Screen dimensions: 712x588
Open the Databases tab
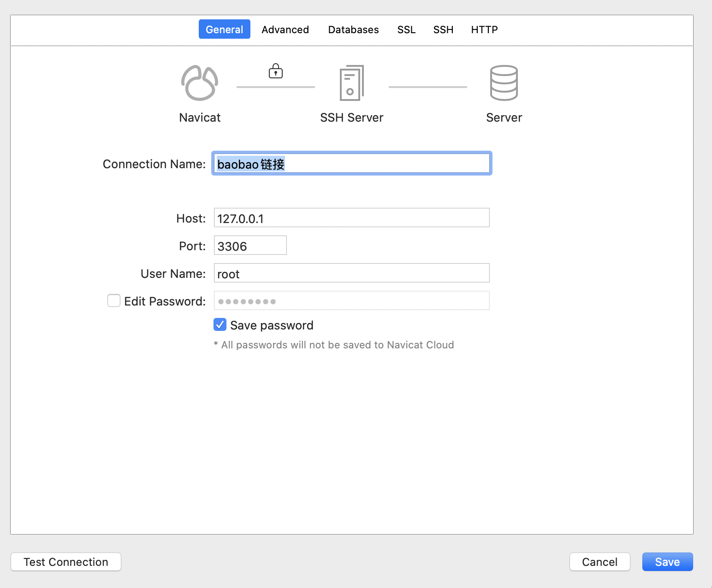coord(353,29)
